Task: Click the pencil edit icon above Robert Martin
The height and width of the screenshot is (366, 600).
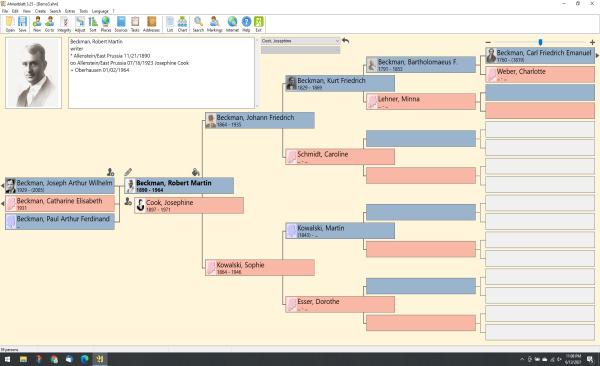Action: point(128,172)
